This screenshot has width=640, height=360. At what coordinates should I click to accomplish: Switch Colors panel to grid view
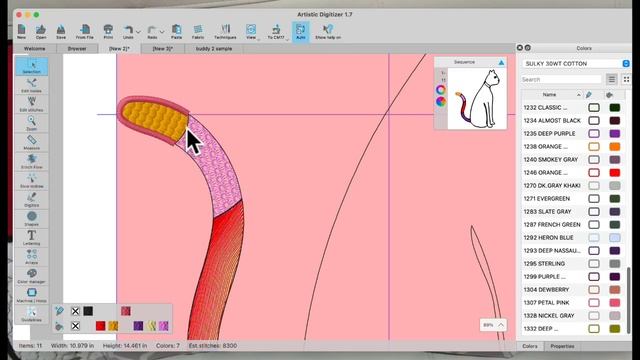pos(626,79)
